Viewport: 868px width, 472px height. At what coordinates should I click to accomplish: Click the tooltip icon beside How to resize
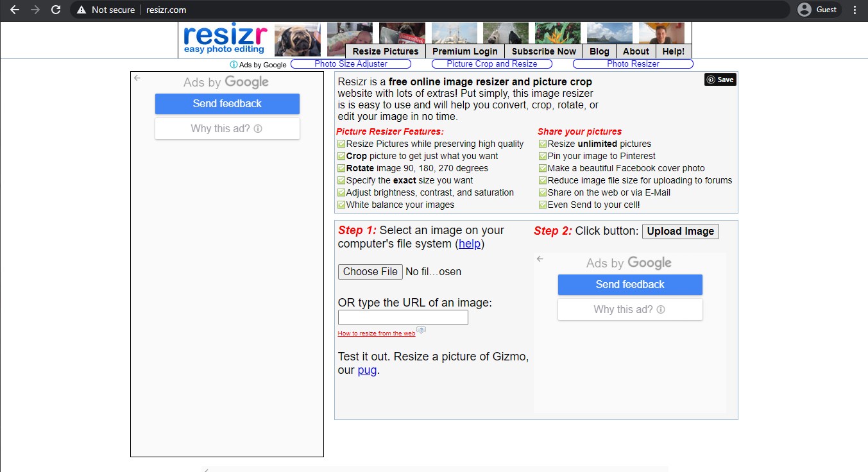coord(421,330)
